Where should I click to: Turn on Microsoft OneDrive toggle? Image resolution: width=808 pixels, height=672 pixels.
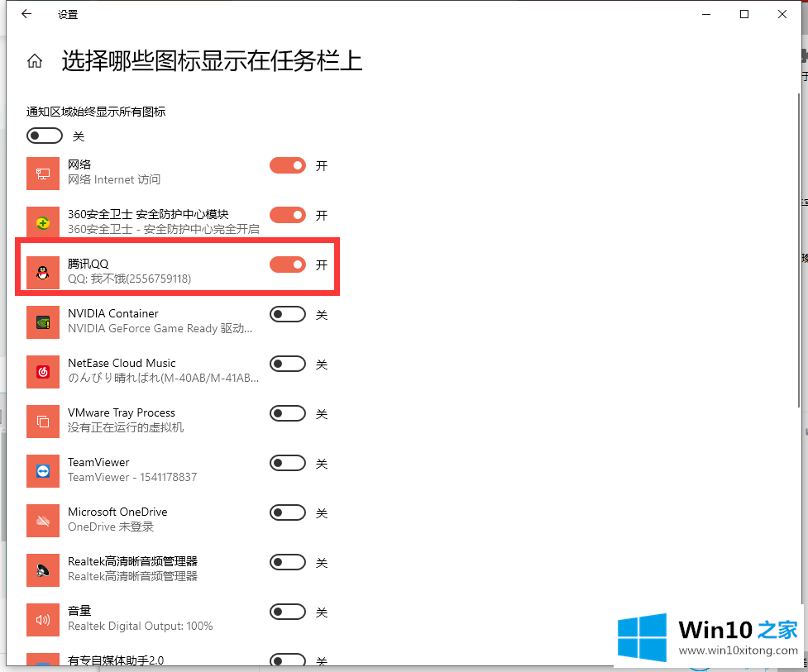(288, 512)
